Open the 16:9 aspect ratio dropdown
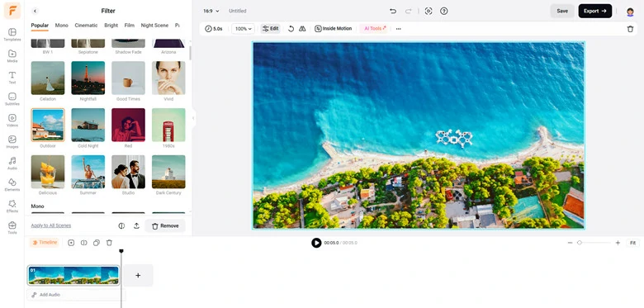The height and width of the screenshot is (308, 644). (x=211, y=11)
